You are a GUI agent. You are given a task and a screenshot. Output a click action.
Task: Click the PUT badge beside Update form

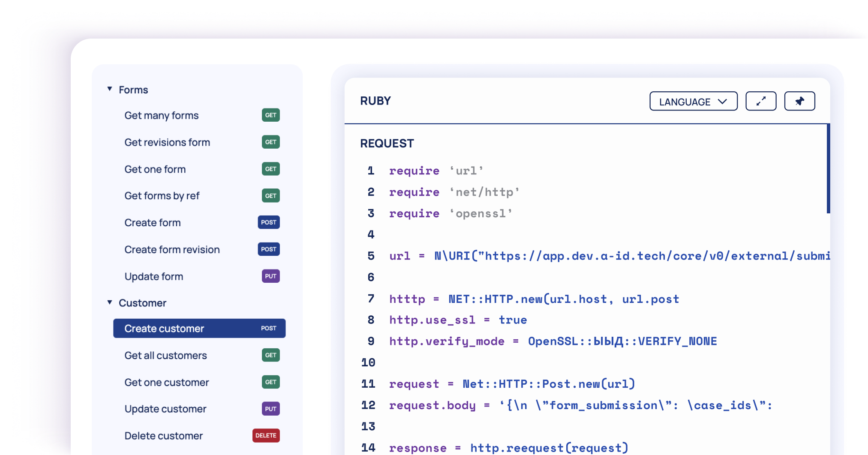pyautogui.click(x=270, y=276)
